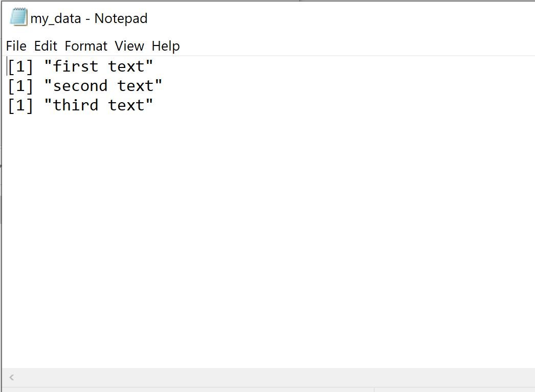535x392 pixels.
Task: Place cursor in the word "third"
Action: 76,105
